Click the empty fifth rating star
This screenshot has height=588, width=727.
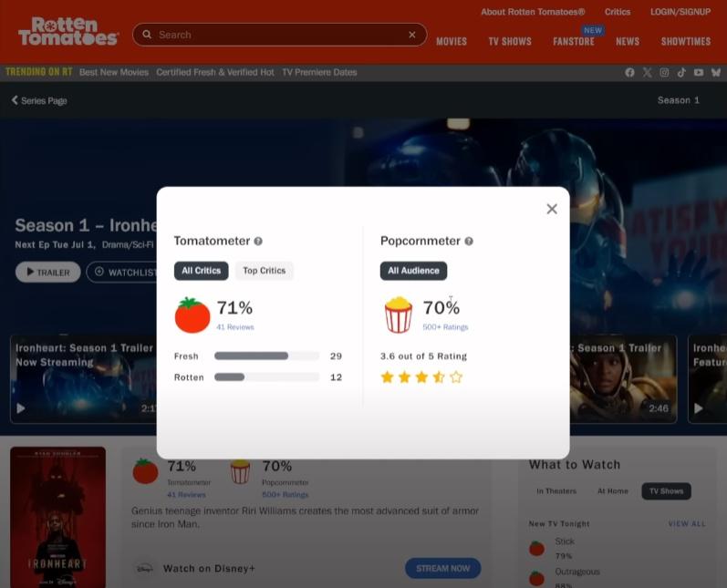click(456, 377)
